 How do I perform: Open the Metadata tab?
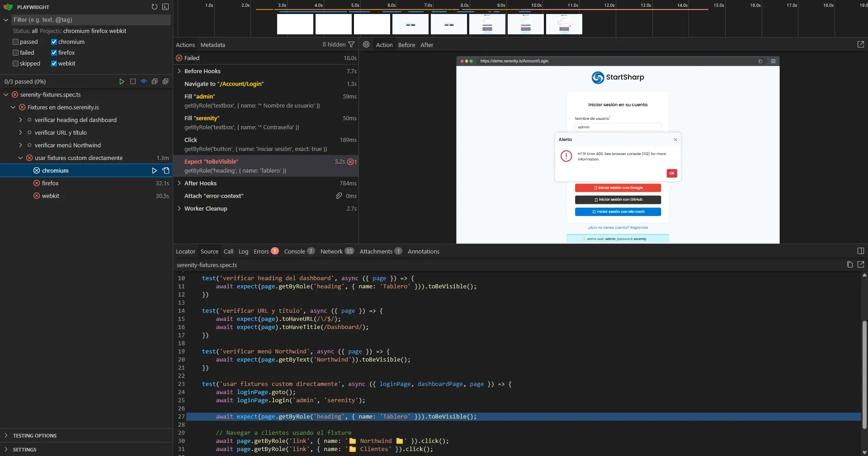212,45
